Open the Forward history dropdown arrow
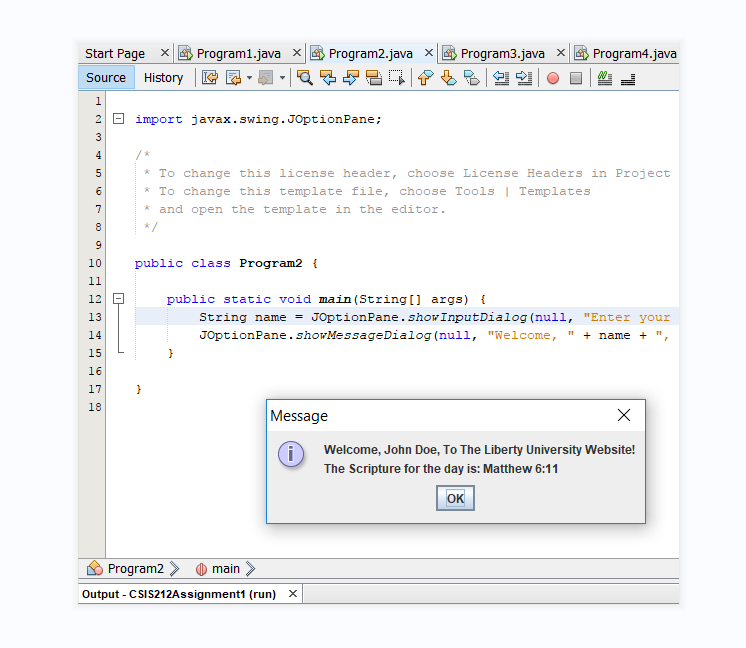746x648 pixels. [x=282, y=78]
